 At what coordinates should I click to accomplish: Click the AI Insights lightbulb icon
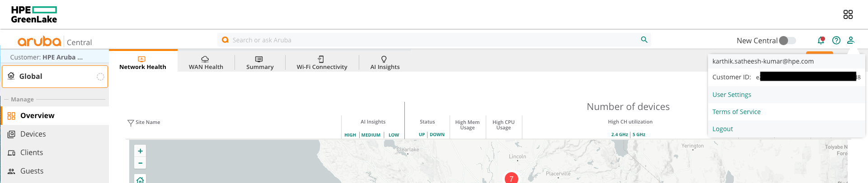[x=384, y=59]
